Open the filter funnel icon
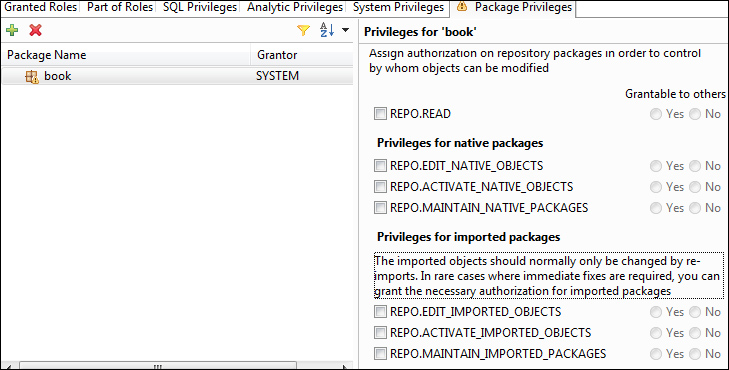The width and height of the screenshot is (729, 370). pos(303,31)
